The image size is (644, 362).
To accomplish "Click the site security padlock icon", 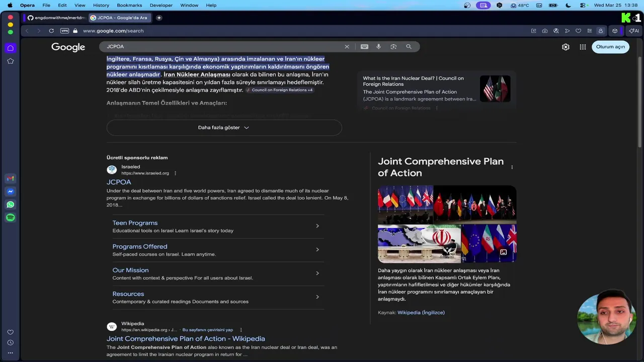I will pyautogui.click(x=75, y=31).
